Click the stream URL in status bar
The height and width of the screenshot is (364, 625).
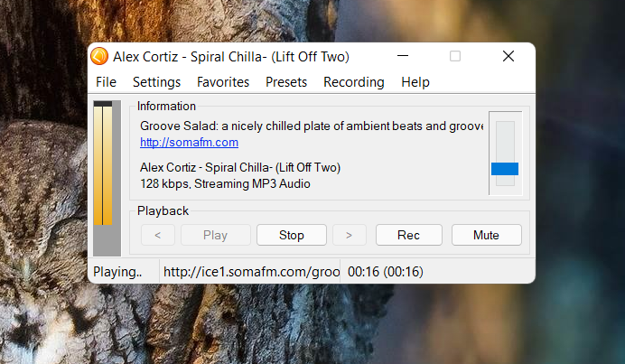[251, 272]
